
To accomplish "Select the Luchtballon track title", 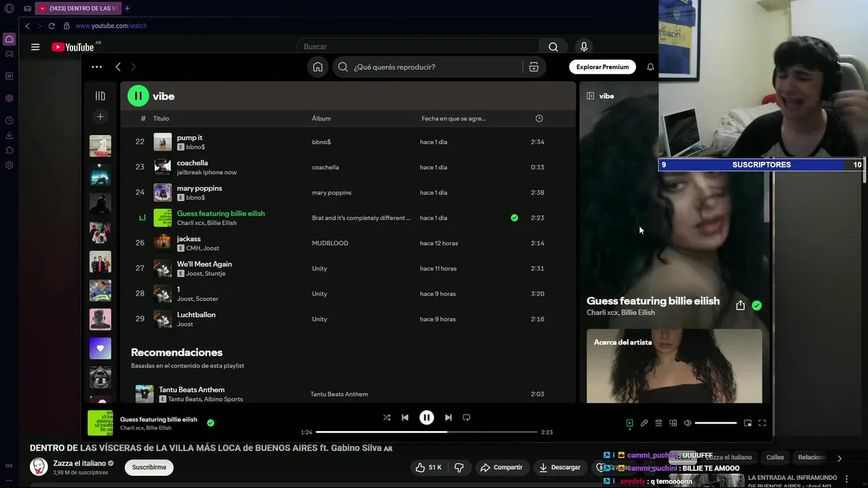I will (196, 314).
